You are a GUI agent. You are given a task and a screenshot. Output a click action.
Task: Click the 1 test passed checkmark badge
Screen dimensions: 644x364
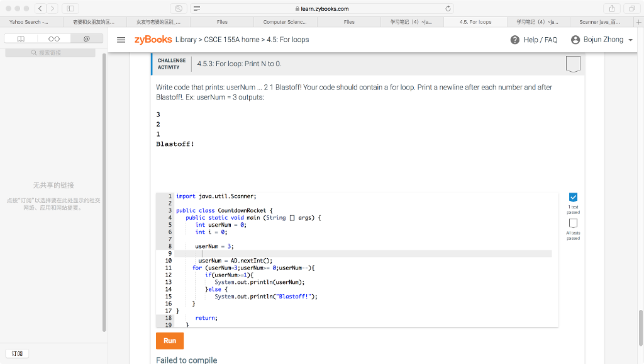572,196
